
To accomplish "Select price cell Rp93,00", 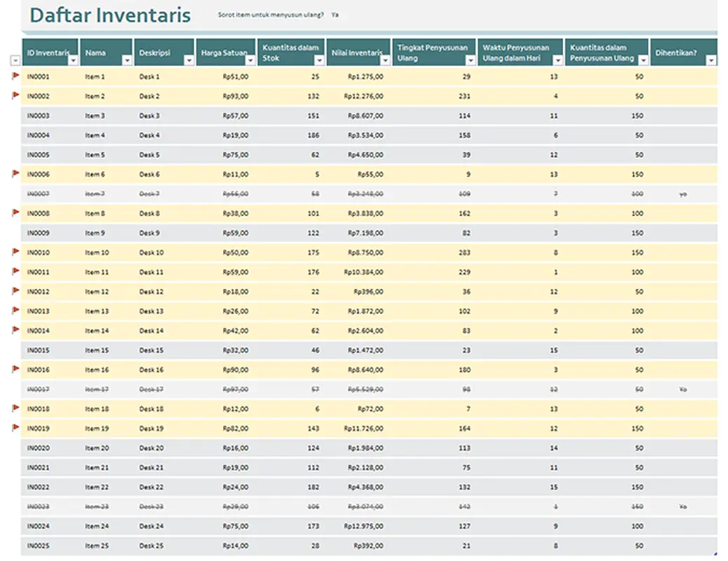I will [x=236, y=96].
